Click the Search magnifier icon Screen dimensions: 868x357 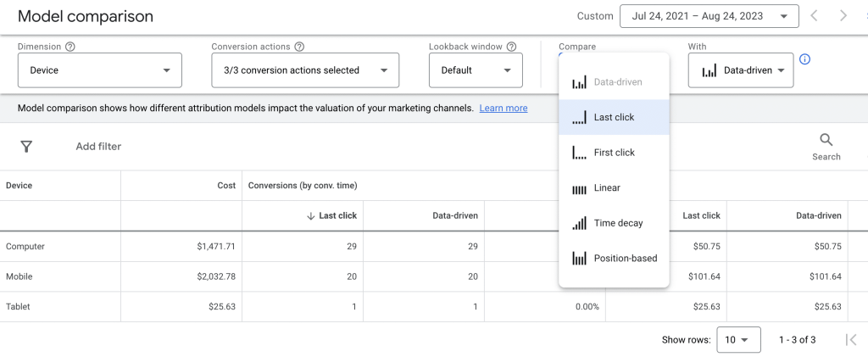[826, 141]
